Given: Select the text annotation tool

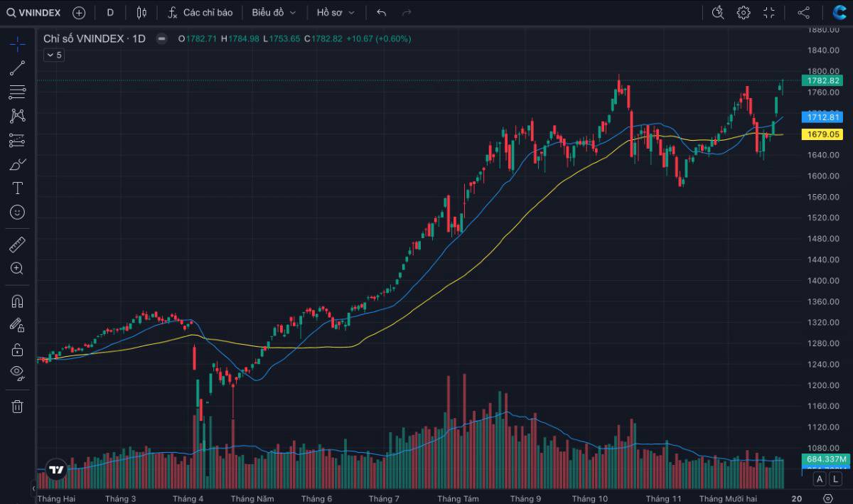Looking at the screenshot, I should (x=18, y=188).
